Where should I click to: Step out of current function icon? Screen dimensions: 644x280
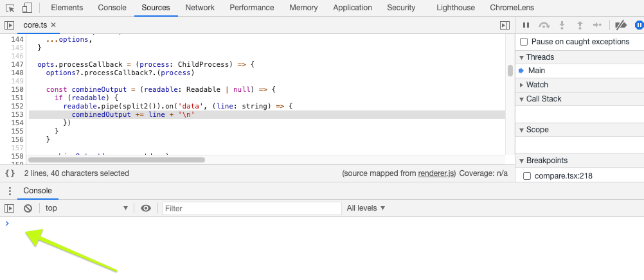580,25
